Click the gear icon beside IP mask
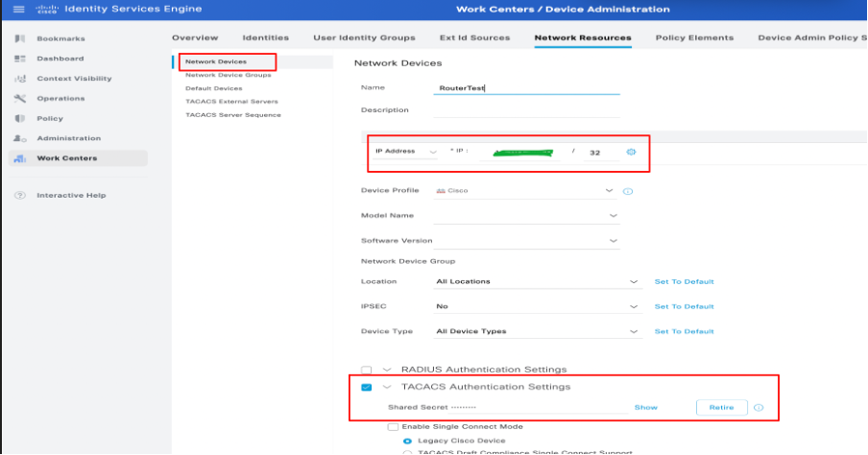 631,153
